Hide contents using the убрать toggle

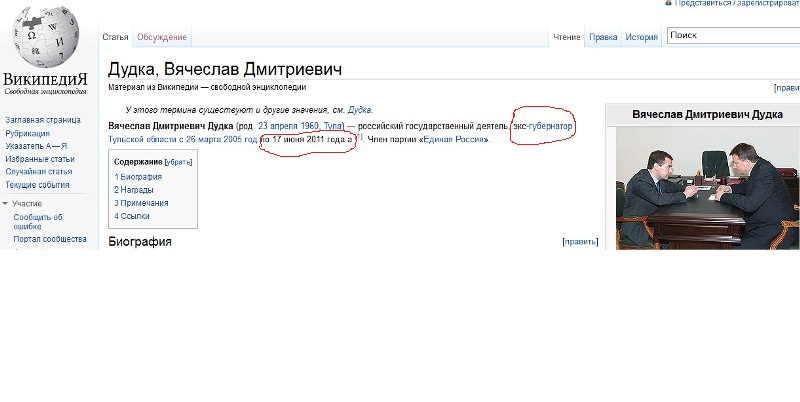pyautogui.click(x=179, y=161)
